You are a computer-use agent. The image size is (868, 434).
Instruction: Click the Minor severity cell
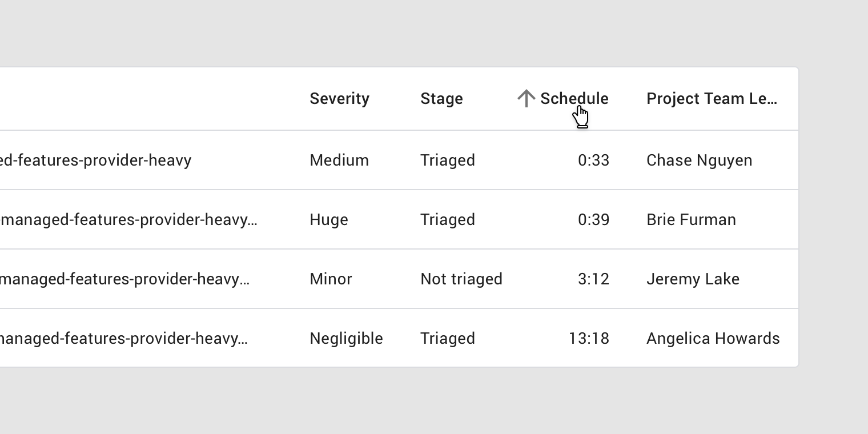pos(331,279)
